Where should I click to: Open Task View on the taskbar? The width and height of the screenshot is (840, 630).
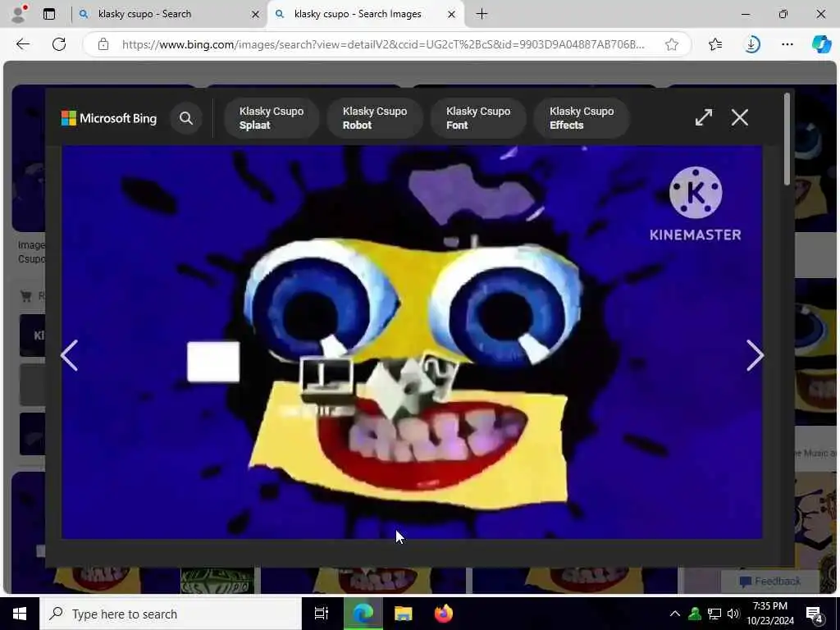tap(322, 614)
